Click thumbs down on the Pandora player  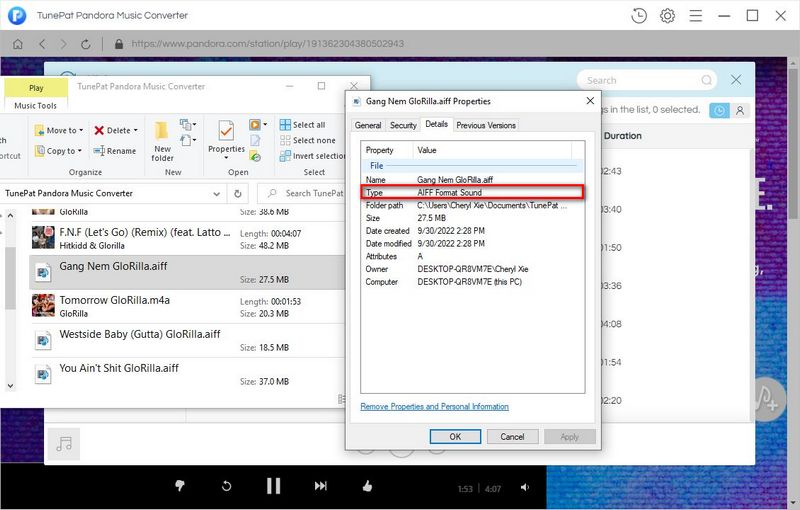pos(180,486)
